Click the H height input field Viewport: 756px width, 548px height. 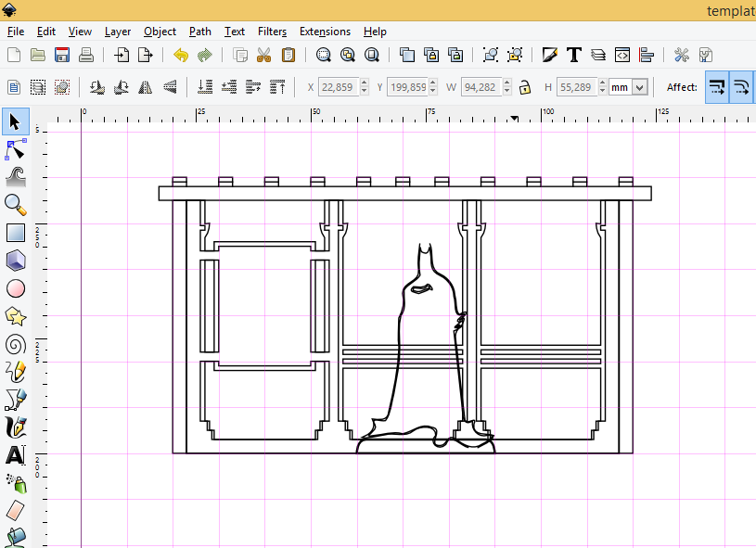click(x=577, y=87)
